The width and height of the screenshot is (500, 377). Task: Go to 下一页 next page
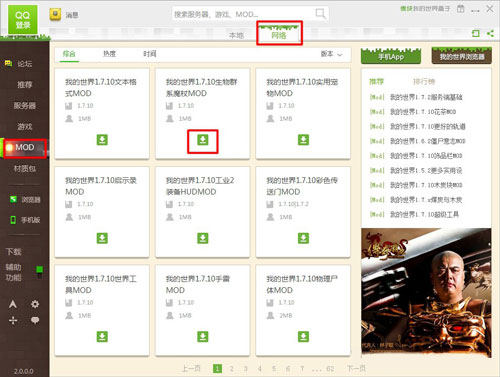[356, 368]
